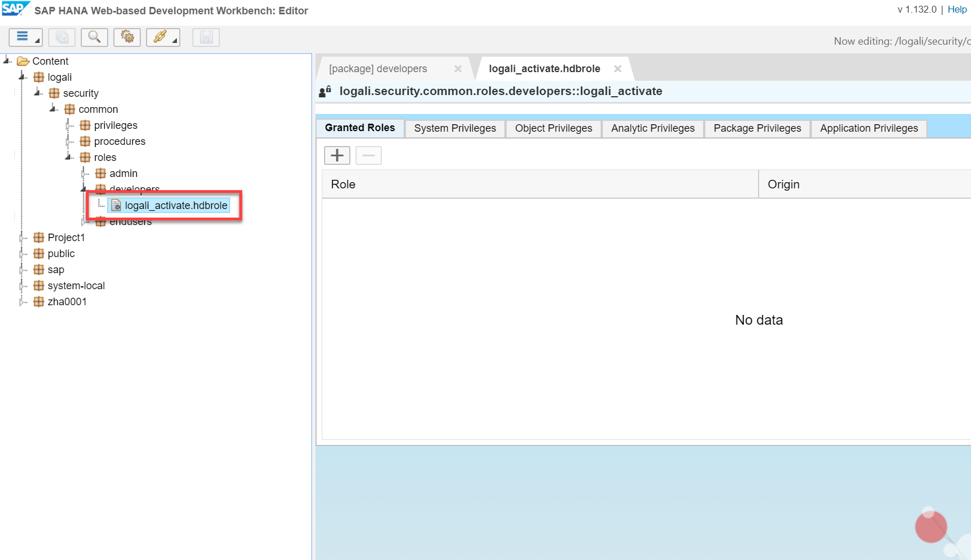Expand the procedures tree node
Screen dimensions: 971x560
tap(69, 141)
